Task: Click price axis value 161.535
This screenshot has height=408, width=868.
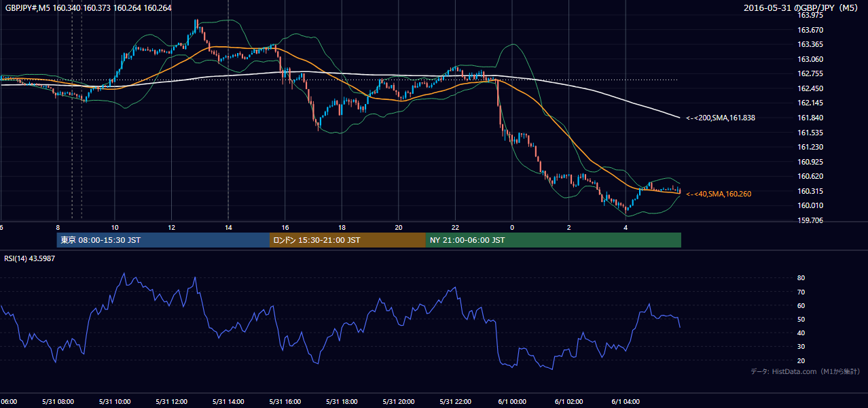Action: click(x=810, y=133)
